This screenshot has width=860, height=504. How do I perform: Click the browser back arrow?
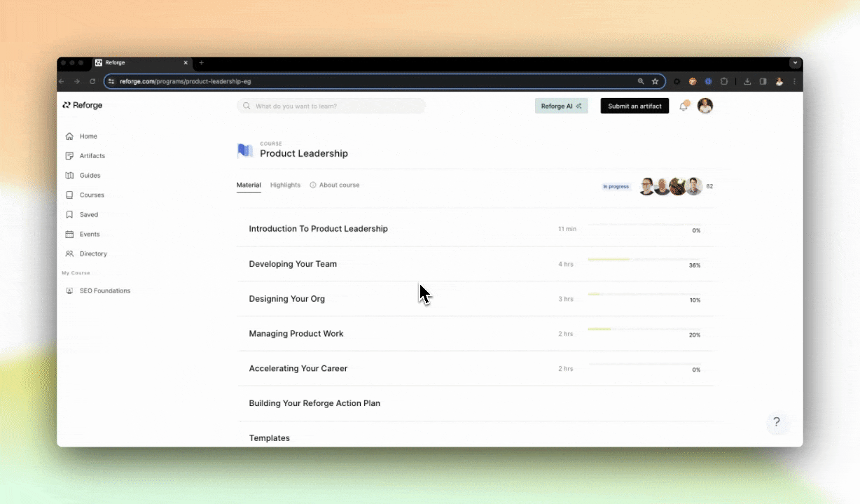click(x=62, y=81)
